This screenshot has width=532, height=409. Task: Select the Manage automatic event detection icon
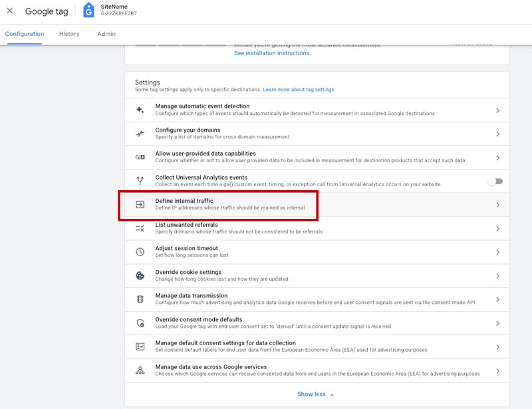[x=141, y=110]
